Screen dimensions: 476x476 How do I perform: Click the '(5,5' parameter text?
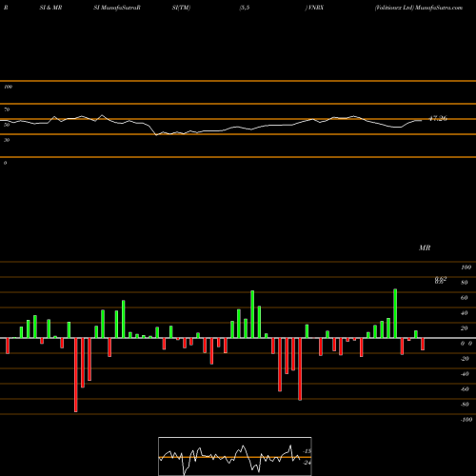tap(245, 8)
